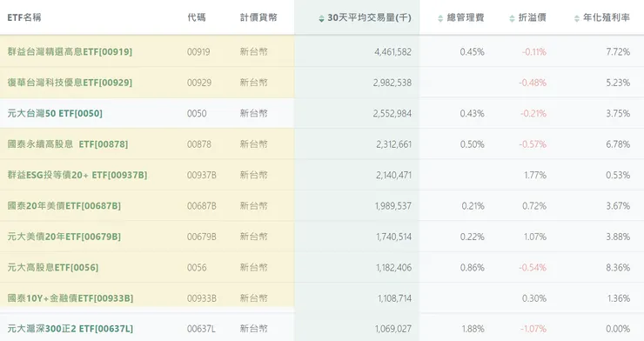The height and width of the screenshot is (341, 644).
Task: Select code cell 00878
Action: [199, 144]
